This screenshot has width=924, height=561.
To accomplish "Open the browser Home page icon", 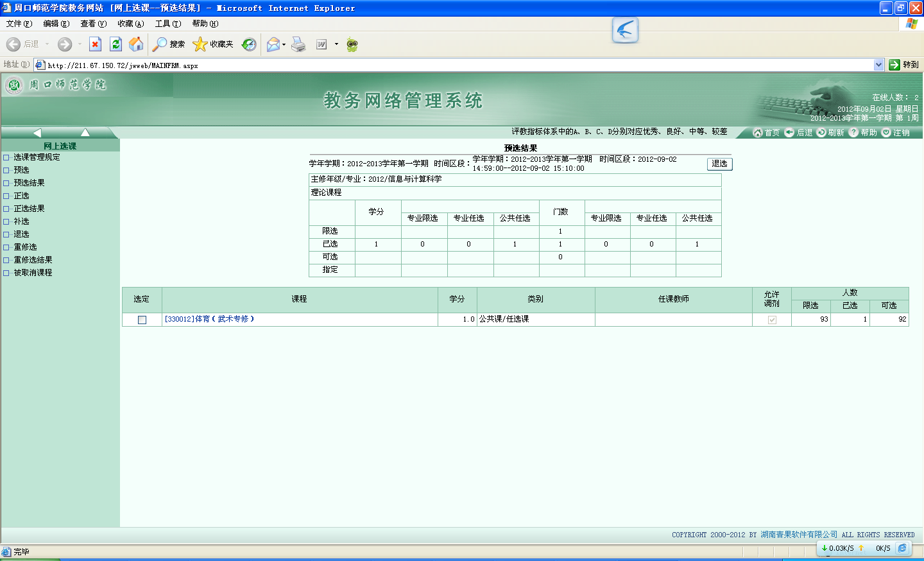I will point(136,44).
